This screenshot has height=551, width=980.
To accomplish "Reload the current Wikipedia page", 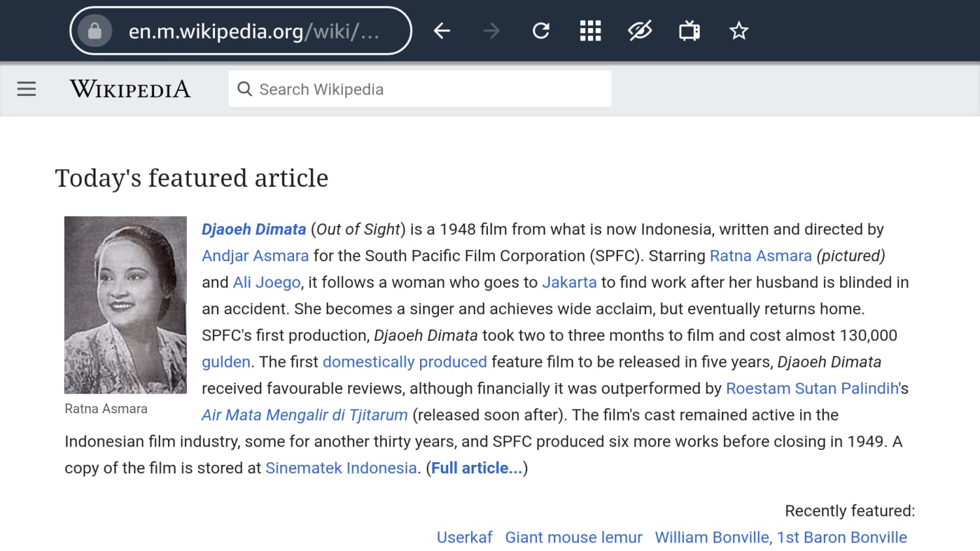I will point(541,30).
